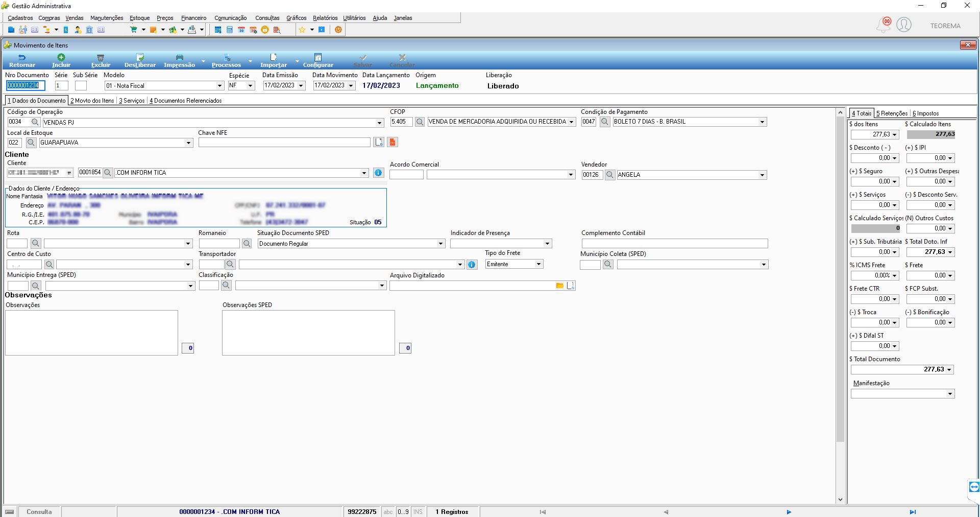Open the Modelo '01 - Nota Fiscal' dropdown

click(220, 86)
